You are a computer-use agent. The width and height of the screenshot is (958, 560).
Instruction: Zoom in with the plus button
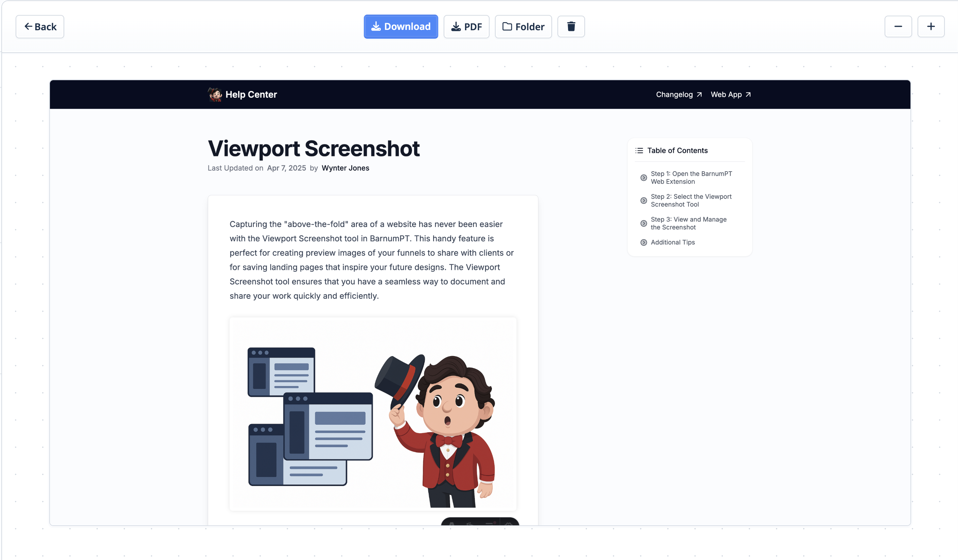pyautogui.click(x=930, y=27)
